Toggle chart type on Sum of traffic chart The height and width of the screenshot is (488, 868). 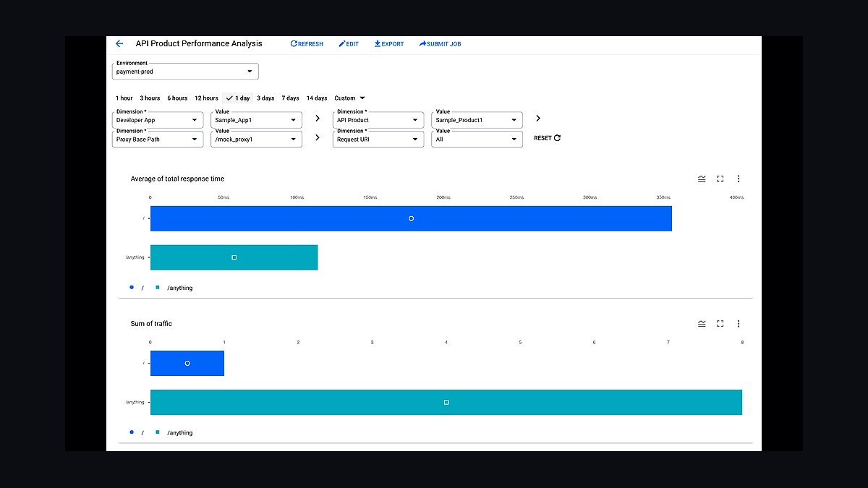coord(702,324)
